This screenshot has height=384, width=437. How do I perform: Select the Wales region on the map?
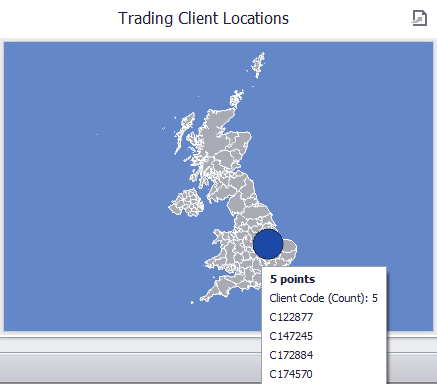coord(223,252)
